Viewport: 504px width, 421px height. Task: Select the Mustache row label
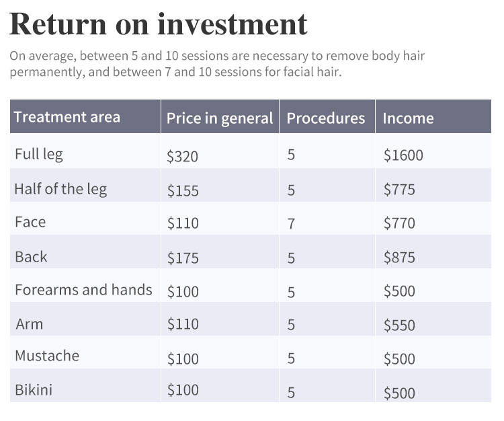coord(47,356)
